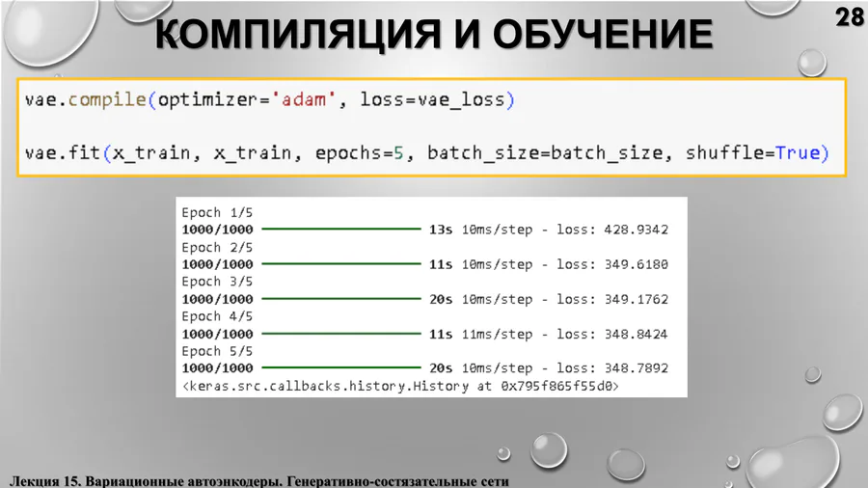Select the vae.compile keyword in code
868x488 pixels.
(86, 99)
